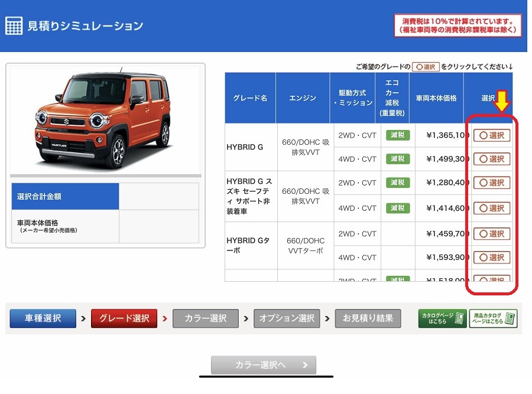Viewport: 532px width, 394px height.
Task: Open the グレード選択 step
Action: coord(124,318)
